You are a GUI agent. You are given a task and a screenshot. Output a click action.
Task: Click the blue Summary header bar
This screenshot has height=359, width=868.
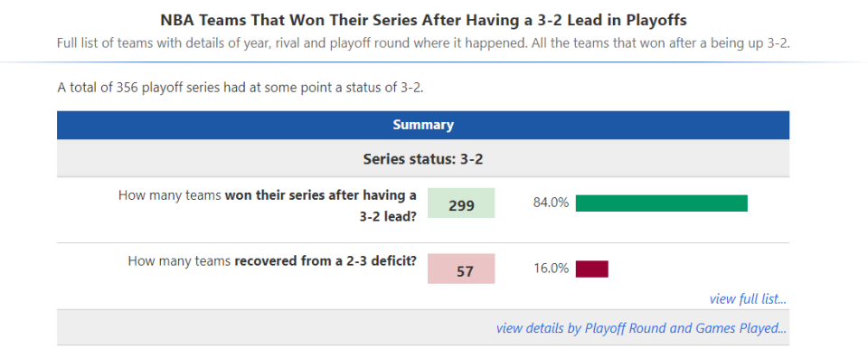click(423, 125)
